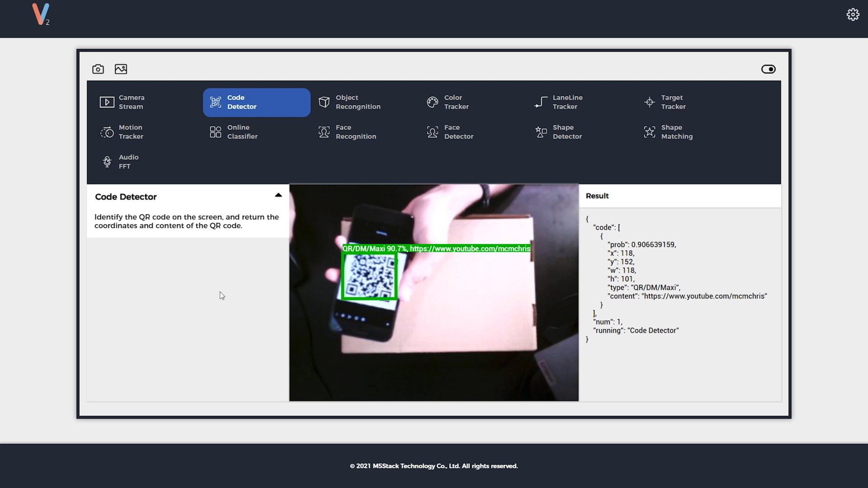Click the green QR/DM/Maxi overlay label

pos(436,249)
